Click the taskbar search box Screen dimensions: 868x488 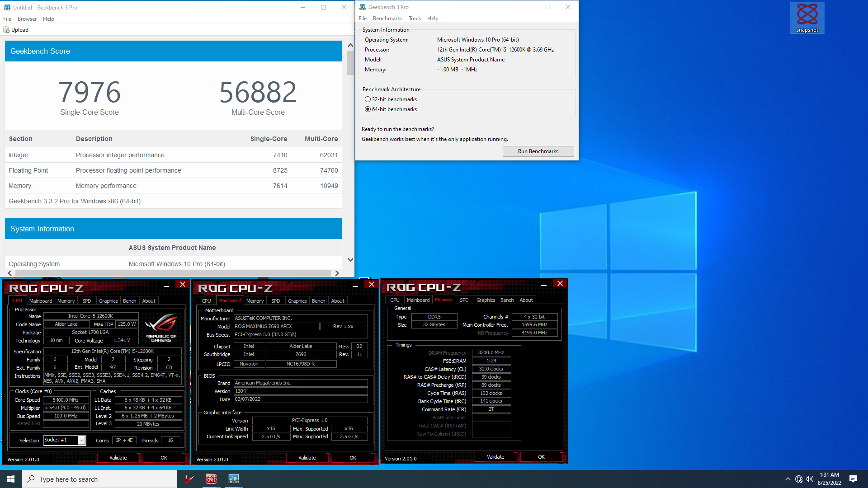point(99,479)
